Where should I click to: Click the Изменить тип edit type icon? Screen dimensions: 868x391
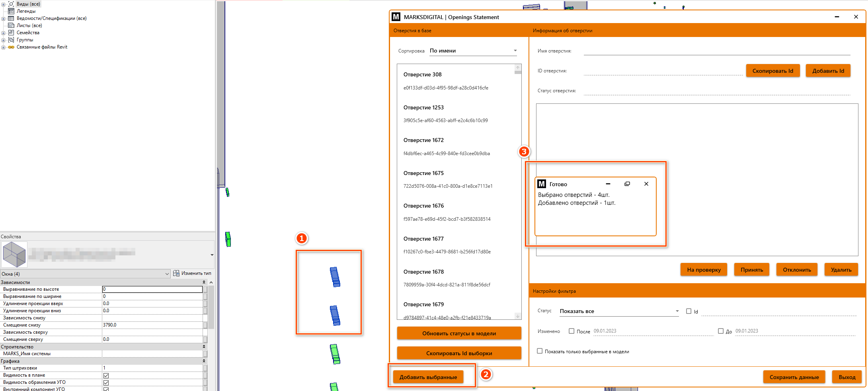tap(176, 273)
